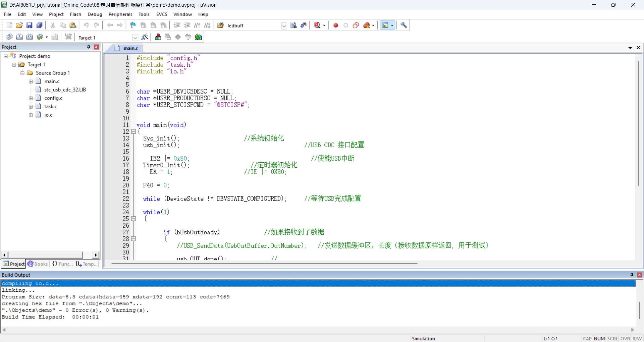644x342 pixels.
Task: Kill all breakpoints icon
Action: point(367,25)
